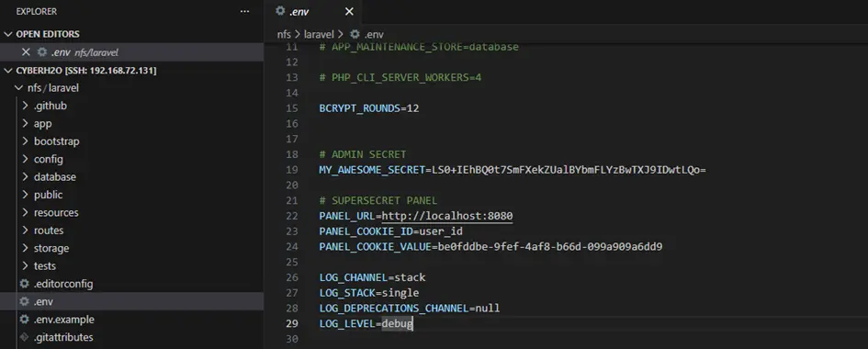
Task: Click the BCRYPT_ROUNDS=12 line
Action: [368, 108]
